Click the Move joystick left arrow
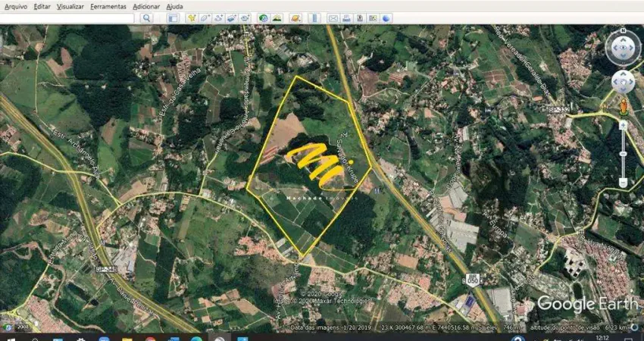The image size is (644, 341). coord(616,82)
